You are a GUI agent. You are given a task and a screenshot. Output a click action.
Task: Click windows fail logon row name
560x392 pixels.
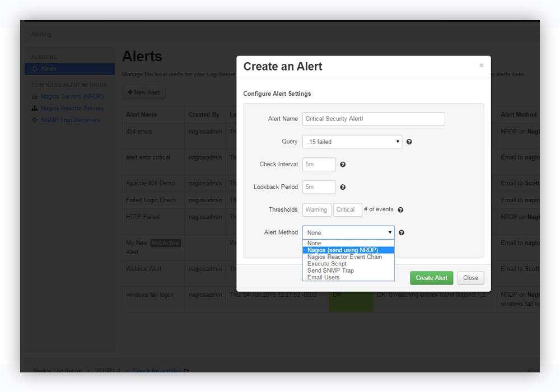tap(150, 295)
